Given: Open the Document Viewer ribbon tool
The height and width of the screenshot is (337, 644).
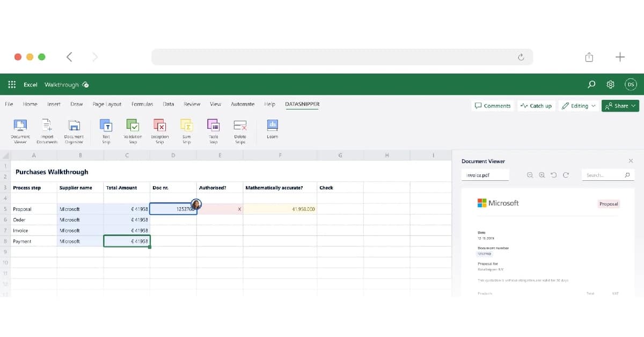Looking at the screenshot, I should click(x=20, y=131).
